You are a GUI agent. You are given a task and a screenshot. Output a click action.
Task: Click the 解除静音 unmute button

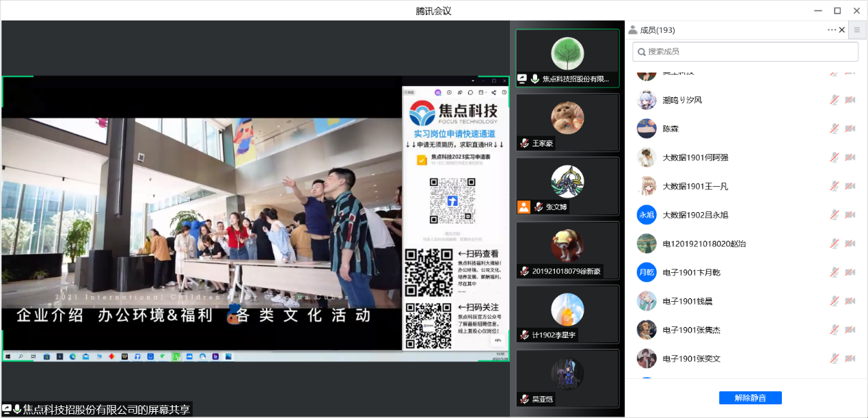750,397
